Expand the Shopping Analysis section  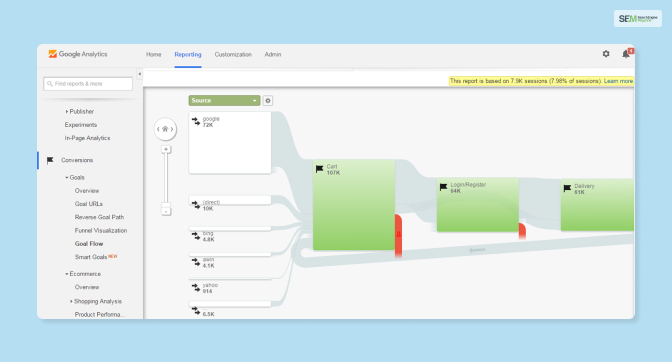click(71, 302)
